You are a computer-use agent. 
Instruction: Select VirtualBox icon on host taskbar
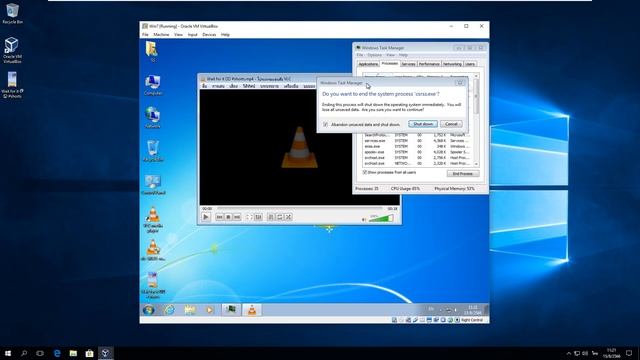tap(106, 353)
